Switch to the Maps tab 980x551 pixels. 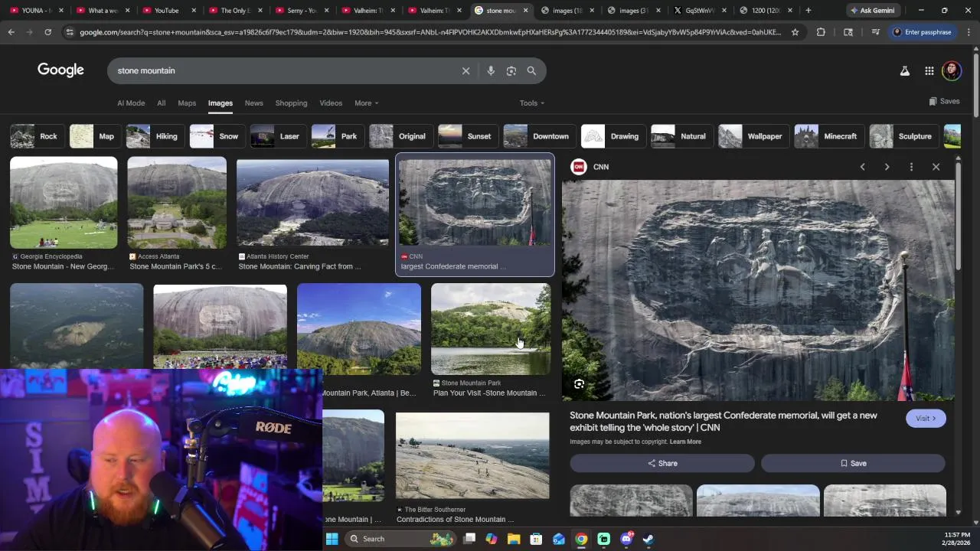[187, 103]
